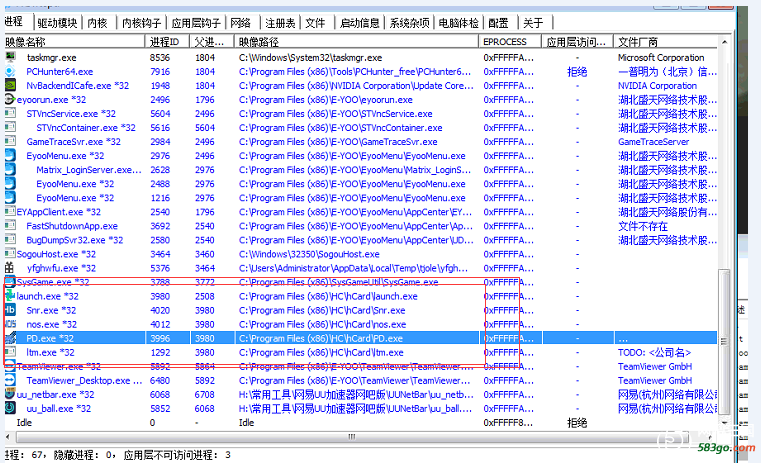Switch to the 配置 tab
Viewport: 761px width, 463px height.
pos(498,23)
